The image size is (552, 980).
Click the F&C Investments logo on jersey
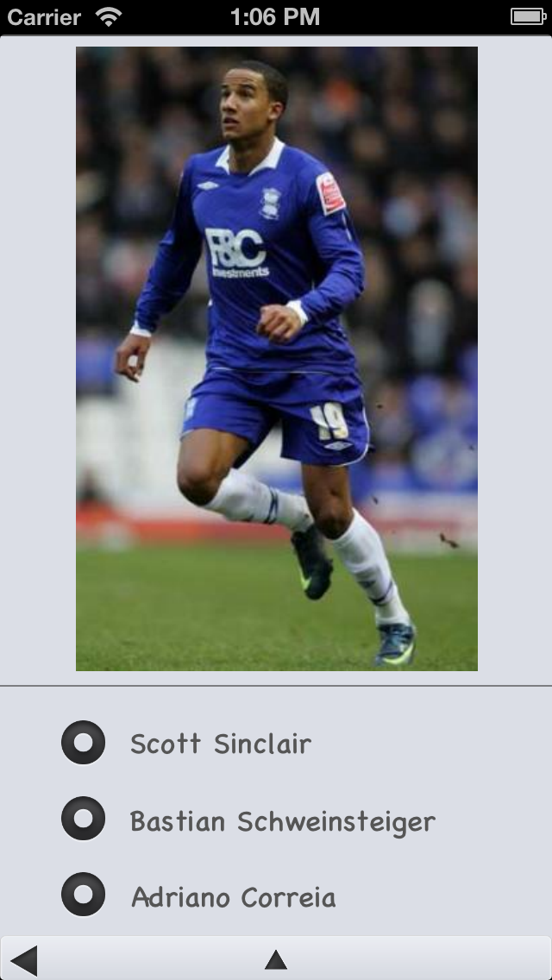(236, 253)
